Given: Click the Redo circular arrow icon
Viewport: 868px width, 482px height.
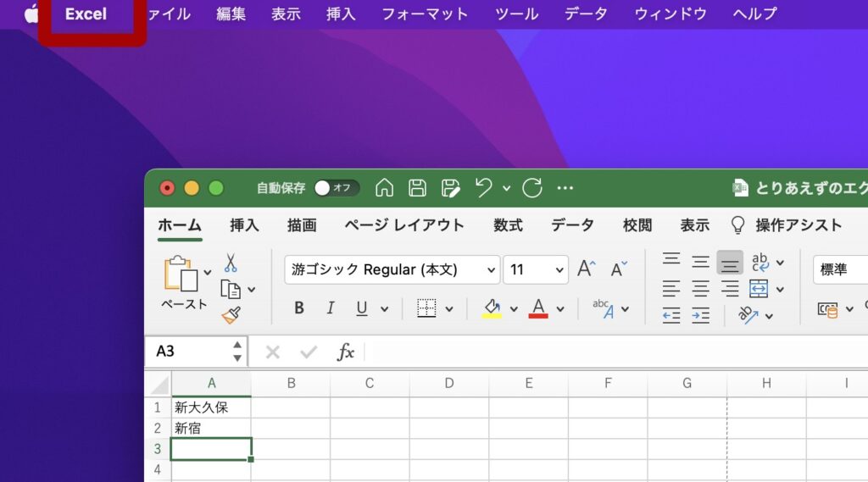Looking at the screenshot, I should 532,188.
